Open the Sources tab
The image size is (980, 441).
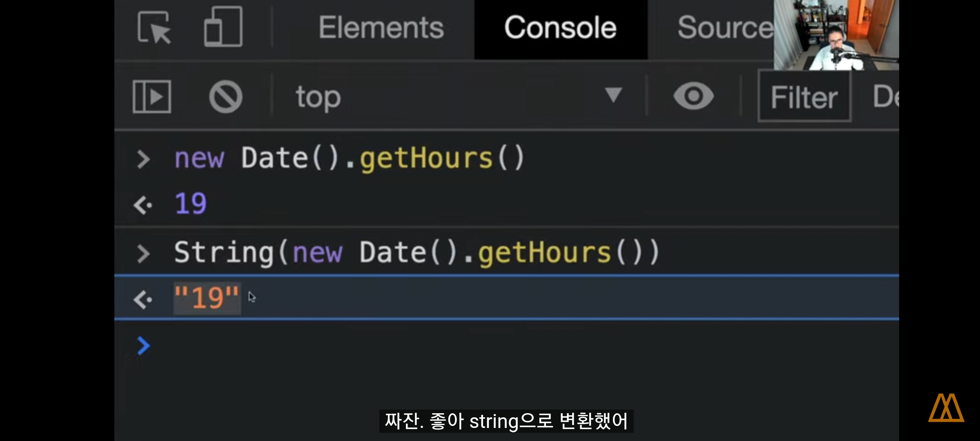[725, 28]
